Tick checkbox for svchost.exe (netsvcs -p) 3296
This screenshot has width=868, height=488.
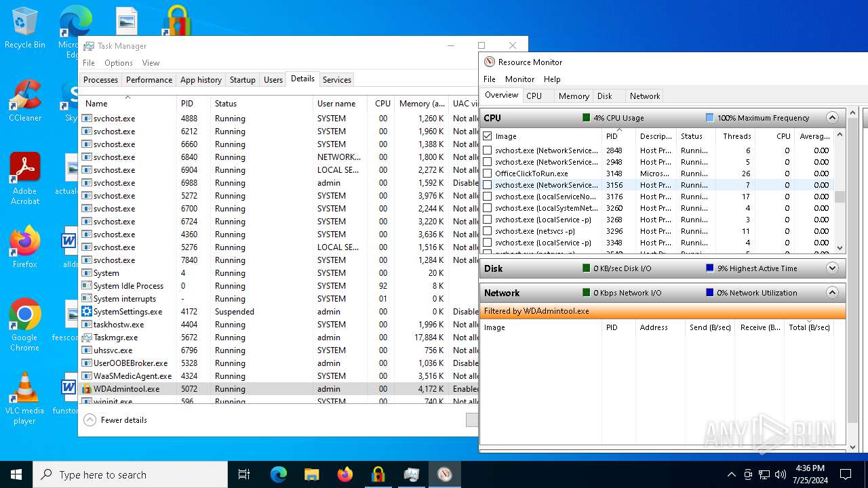(x=488, y=231)
